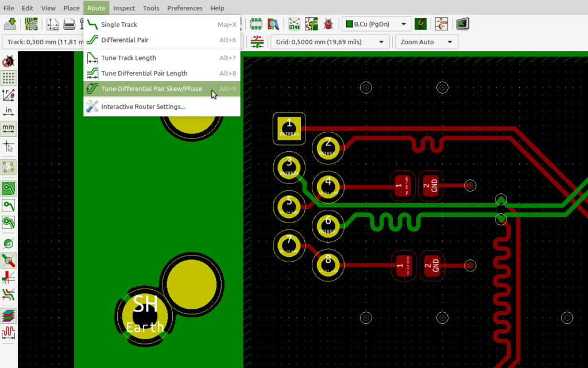Close the Route menu

96,8
